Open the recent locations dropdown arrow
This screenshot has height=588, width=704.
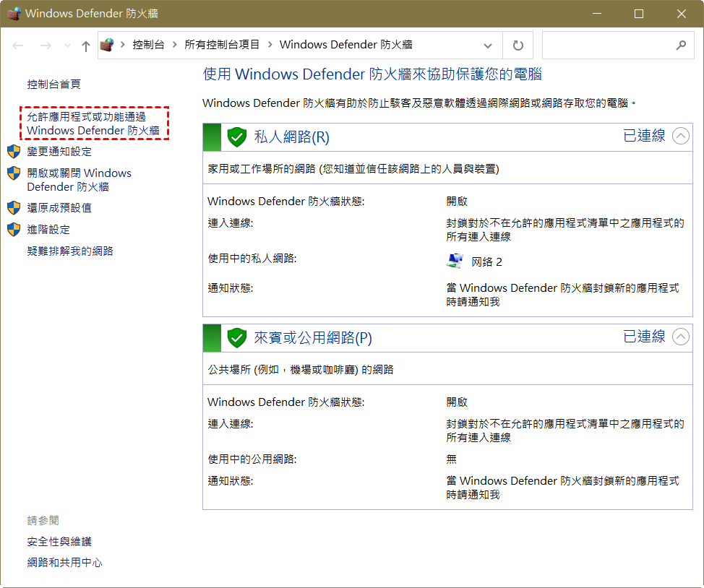click(x=67, y=46)
